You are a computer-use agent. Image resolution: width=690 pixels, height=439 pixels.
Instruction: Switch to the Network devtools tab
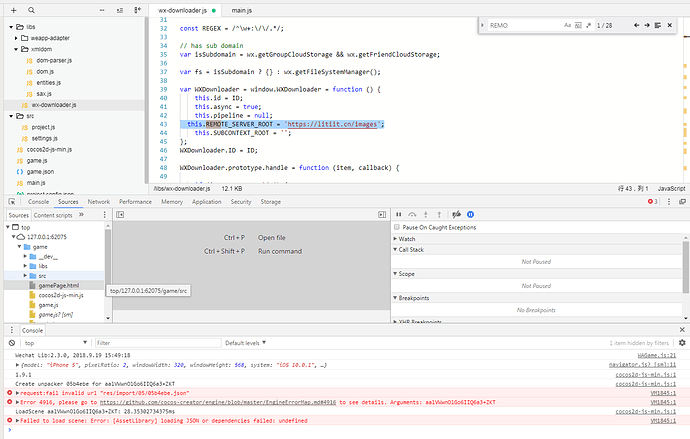99,201
